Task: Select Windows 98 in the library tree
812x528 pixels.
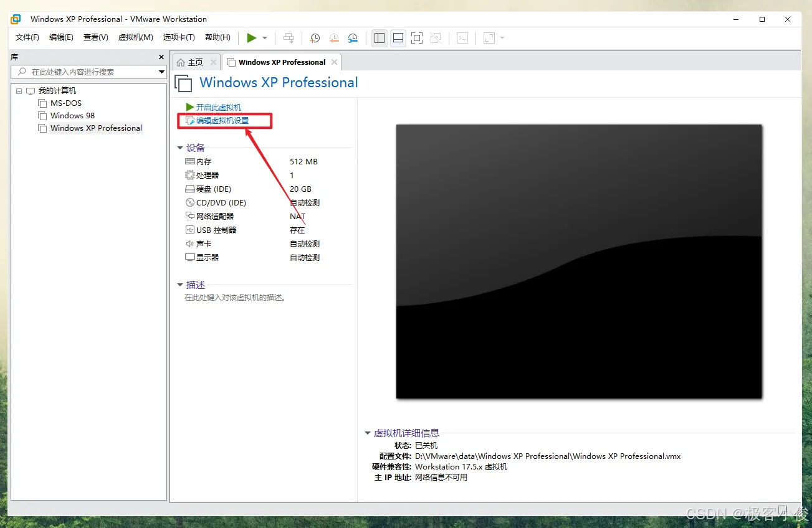Action: click(72, 116)
